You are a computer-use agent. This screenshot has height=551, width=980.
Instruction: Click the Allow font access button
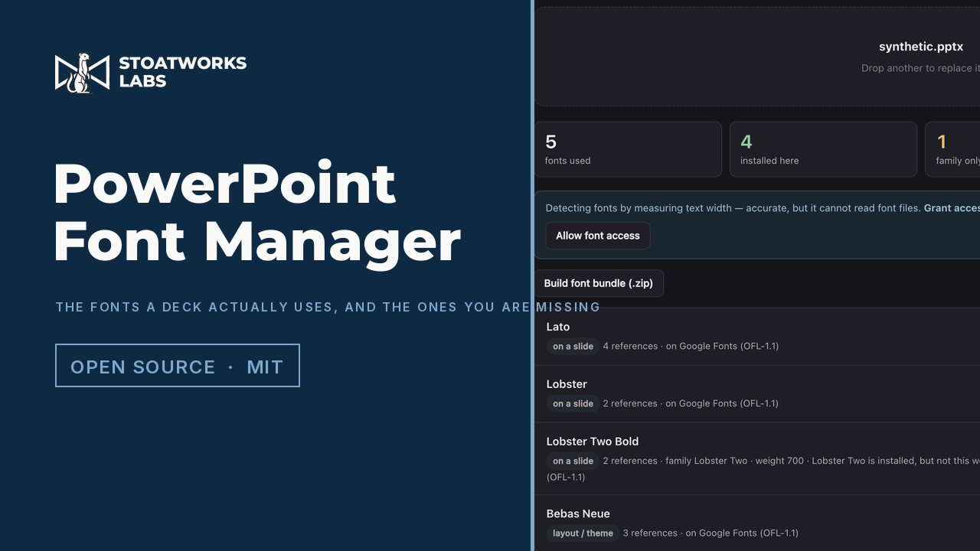tap(598, 236)
